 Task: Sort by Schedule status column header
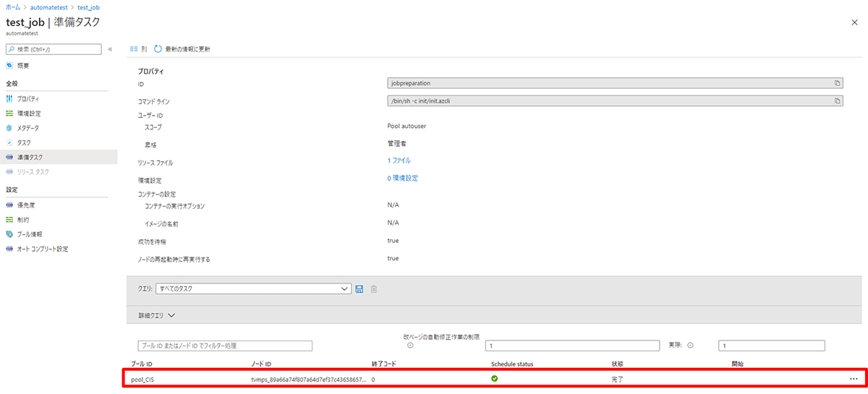point(512,364)
